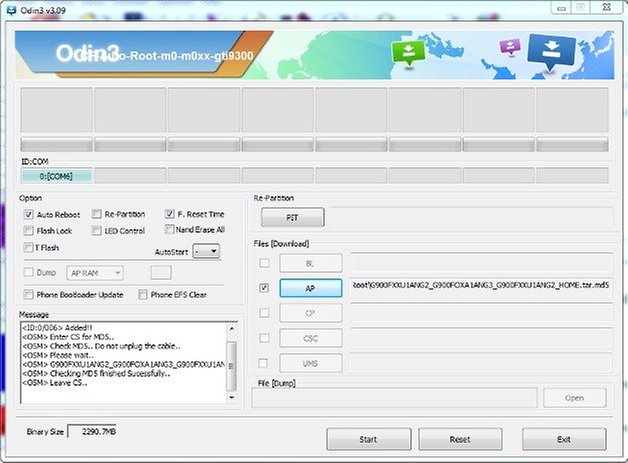Click the Message log scroll up arrow

[x=231, y=328]
